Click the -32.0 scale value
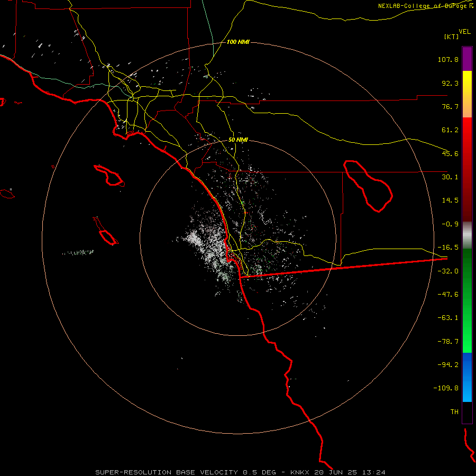Image resolution: width=476 pixels, height=476 pixels. point(448,271)
